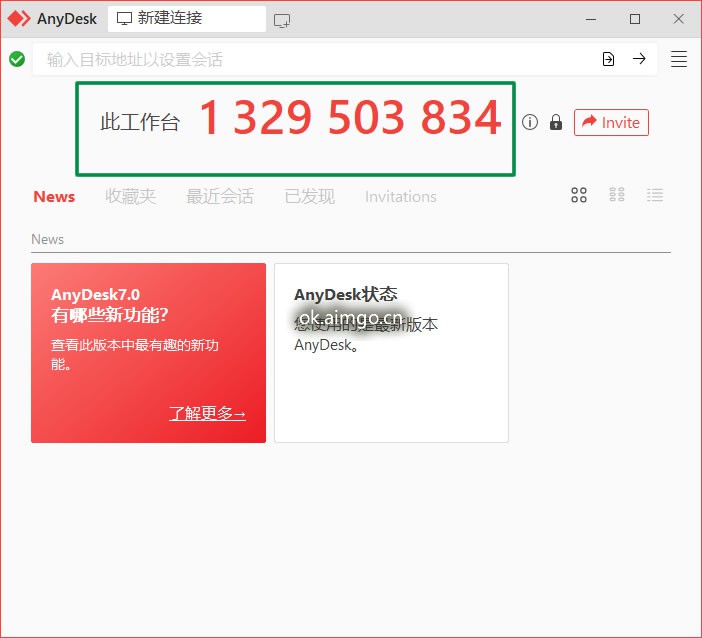Viewport: 702px width, 638px height.
Task: Click the 此工作台 label
Action: coord(140,122)
